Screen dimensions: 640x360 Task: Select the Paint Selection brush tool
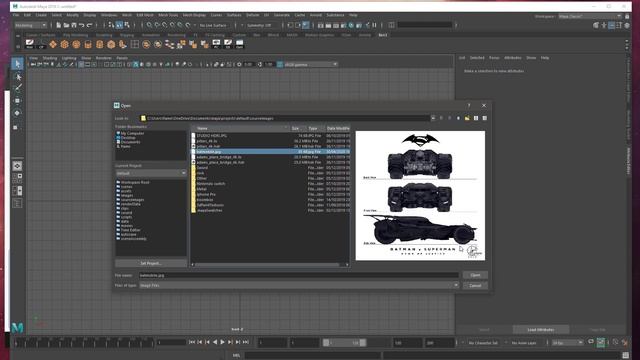point(18,88)
